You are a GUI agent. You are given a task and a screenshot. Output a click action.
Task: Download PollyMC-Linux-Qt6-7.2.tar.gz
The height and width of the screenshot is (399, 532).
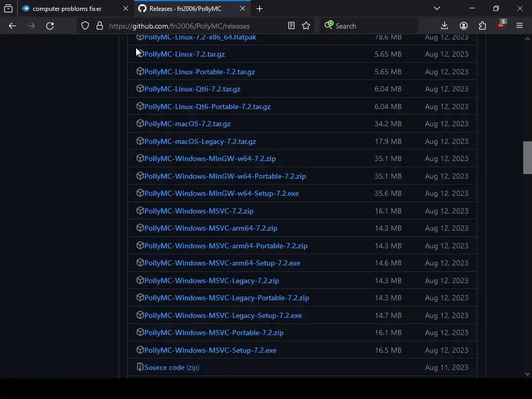pyautogui.click(x=192, y=89)
